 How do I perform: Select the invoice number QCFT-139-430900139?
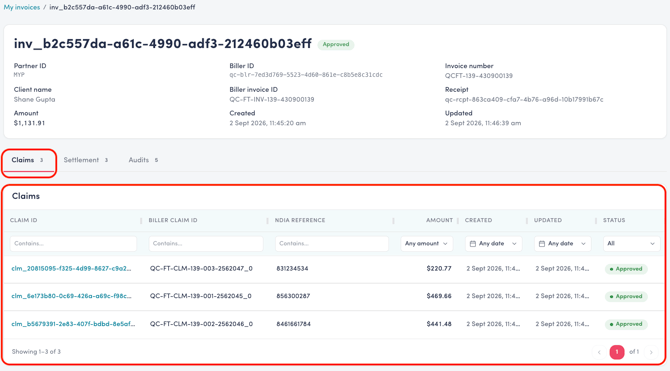tap(479, 76)
